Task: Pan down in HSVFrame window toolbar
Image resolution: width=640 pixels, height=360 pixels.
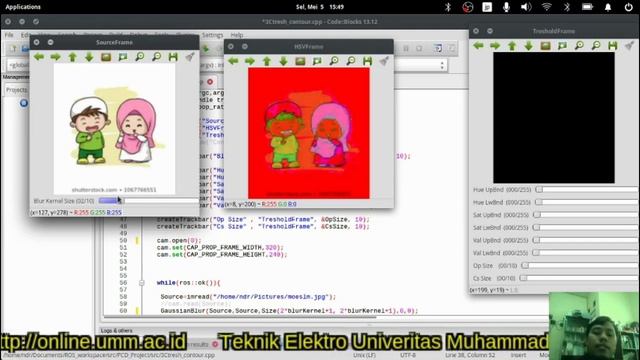Action: 283,61
